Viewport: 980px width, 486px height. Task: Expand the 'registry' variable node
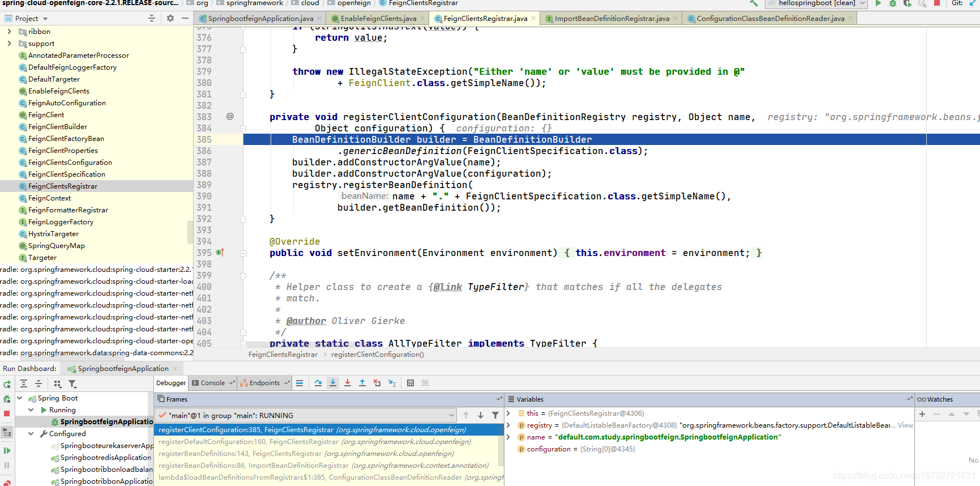coord(508,425)
